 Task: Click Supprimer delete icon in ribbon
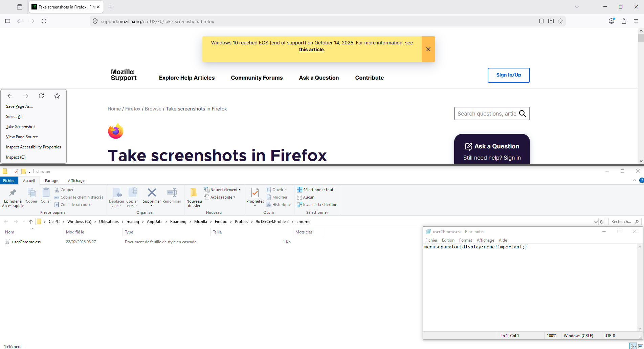(x=152, y=193)
